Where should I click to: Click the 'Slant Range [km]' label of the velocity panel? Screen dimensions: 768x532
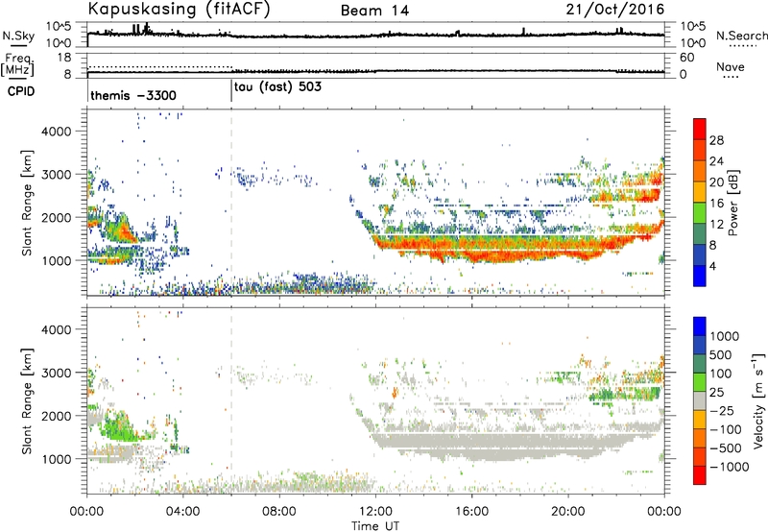[x=27, y=401]
